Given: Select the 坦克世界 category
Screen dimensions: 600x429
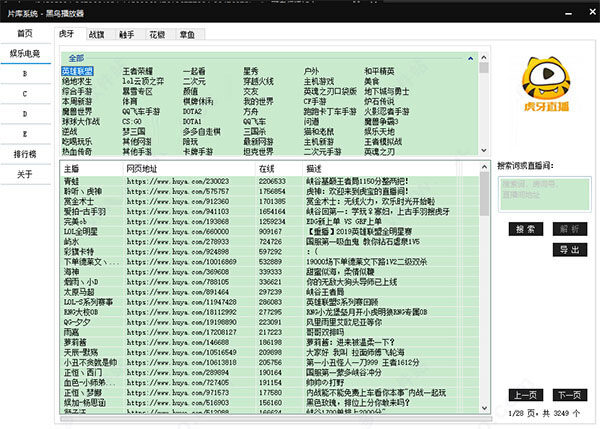Looking at the screenshot, I should point(259,152).
